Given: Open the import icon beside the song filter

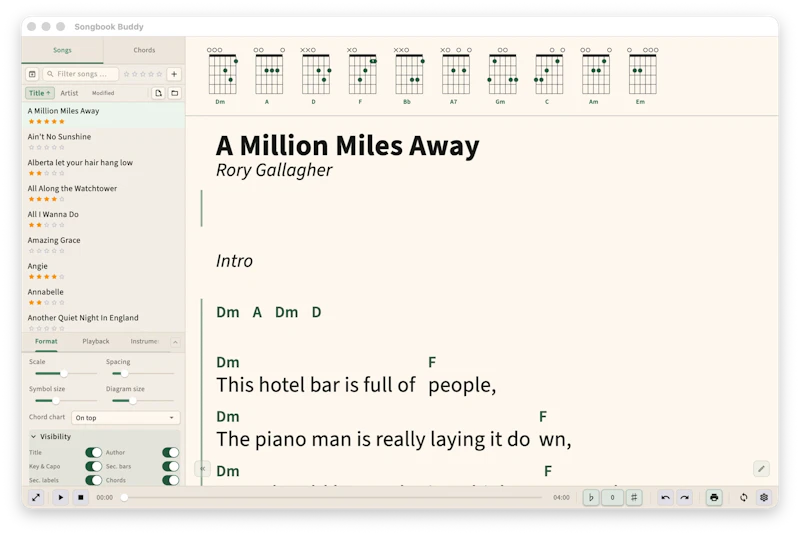Looking at the screenshot, I should (32, 74).
